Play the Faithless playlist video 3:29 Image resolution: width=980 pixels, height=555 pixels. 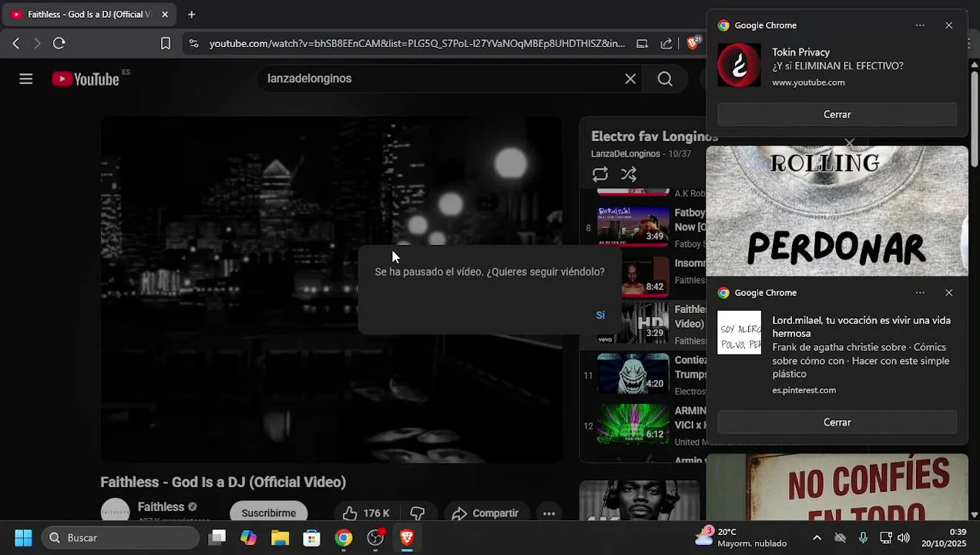pos(633,323)
